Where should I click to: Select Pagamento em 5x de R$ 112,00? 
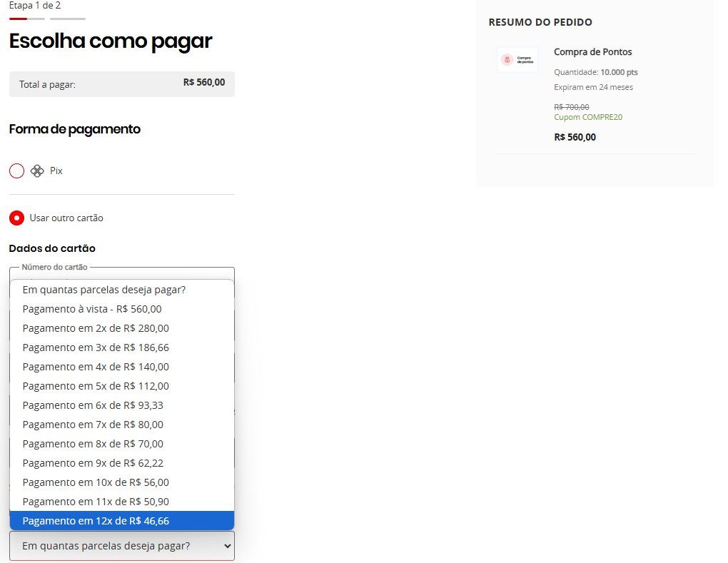[122, 386]
